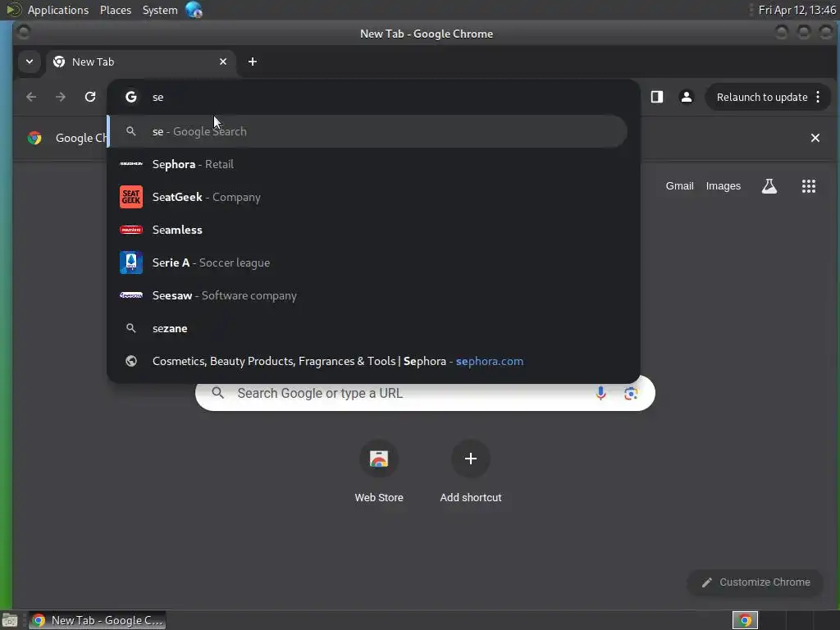Open the Chrome side panel icon

point(657,97)
